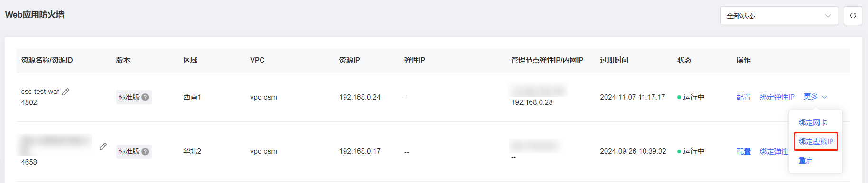Click the 192.168.0.24 resource IP cell

(360, 97)
